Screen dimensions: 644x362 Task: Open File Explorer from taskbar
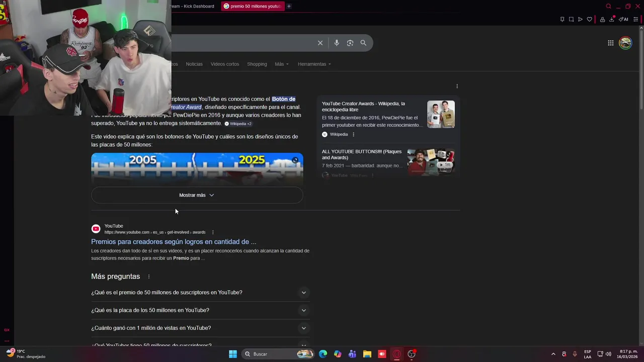pos(367,354)
